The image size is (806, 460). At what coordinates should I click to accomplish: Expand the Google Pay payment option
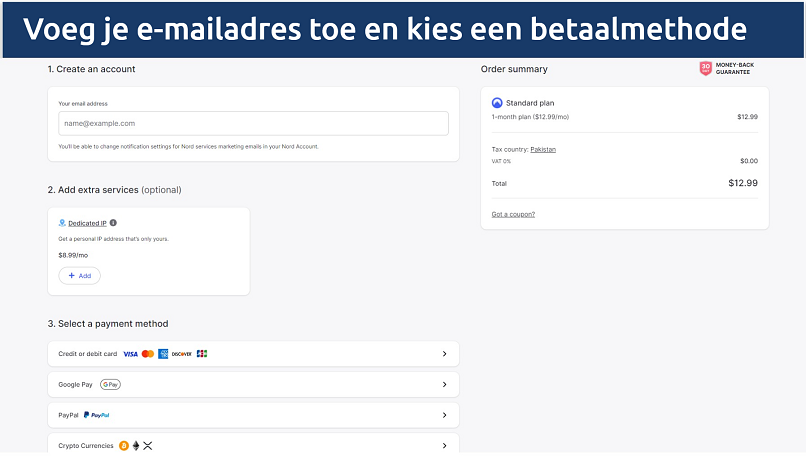(444, 384)
